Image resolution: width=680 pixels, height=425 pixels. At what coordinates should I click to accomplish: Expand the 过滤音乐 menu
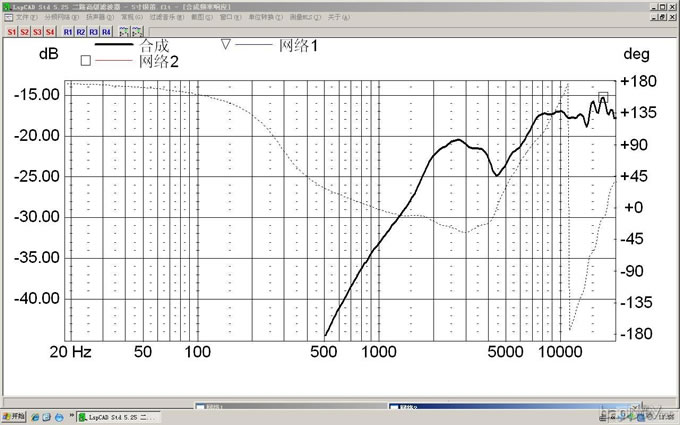click(x=163, y=17)
